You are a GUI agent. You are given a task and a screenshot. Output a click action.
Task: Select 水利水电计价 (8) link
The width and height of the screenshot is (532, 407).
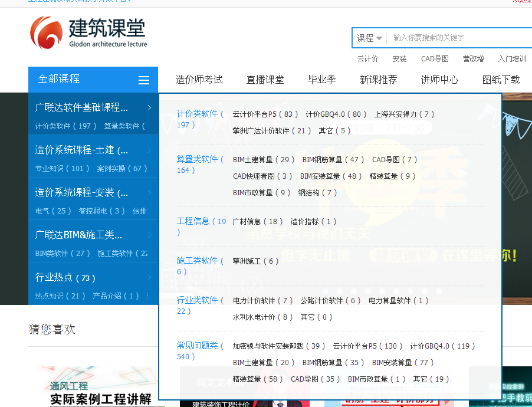click(x=262, y=317)
